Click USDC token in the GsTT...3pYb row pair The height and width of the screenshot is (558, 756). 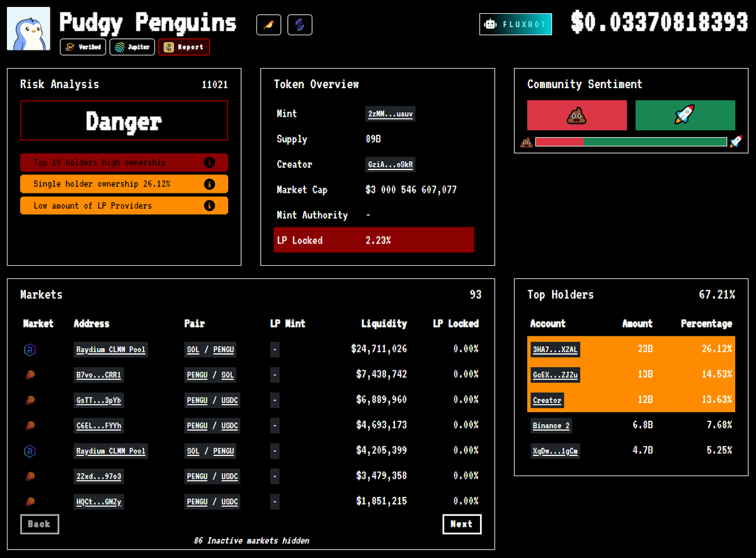[230, 400]
